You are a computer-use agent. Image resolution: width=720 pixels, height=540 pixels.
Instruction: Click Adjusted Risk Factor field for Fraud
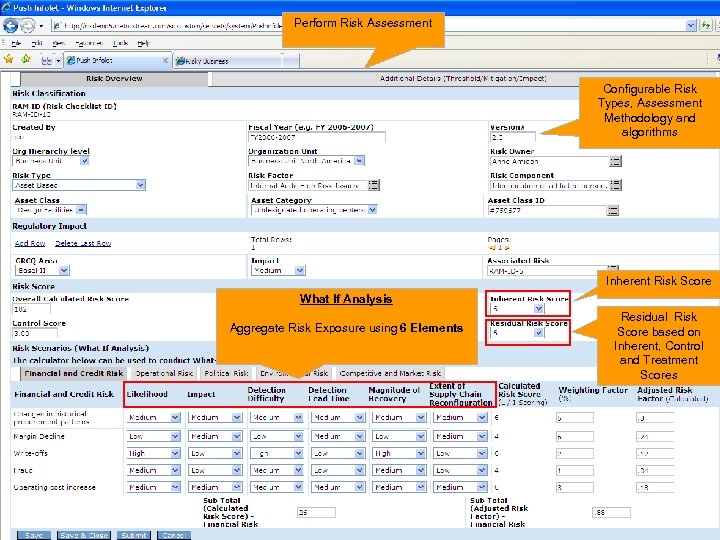pyautogui.click(x=655, y=471)
